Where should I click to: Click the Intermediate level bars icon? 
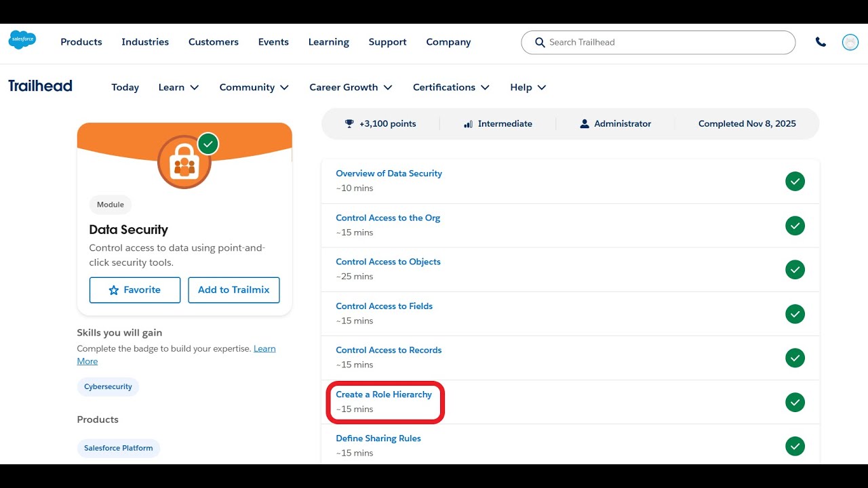click(468, 124)
